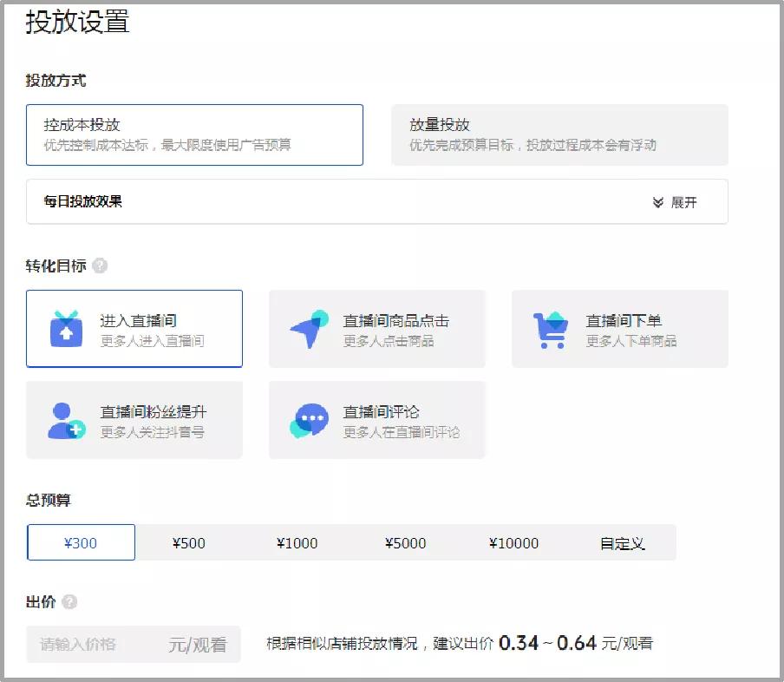Screen dimensions: 784x682
Task: Open the help icon beside 转化目标
Action: coord(101,266)
